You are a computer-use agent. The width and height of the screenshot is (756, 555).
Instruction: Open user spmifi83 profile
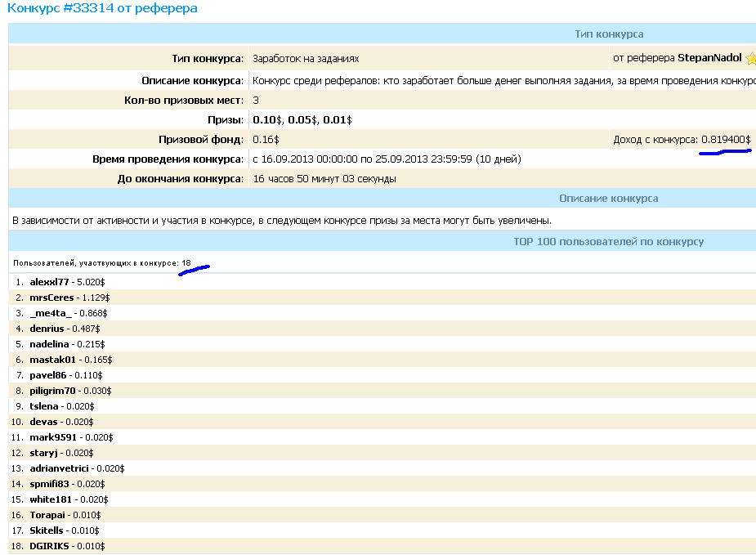49,484
